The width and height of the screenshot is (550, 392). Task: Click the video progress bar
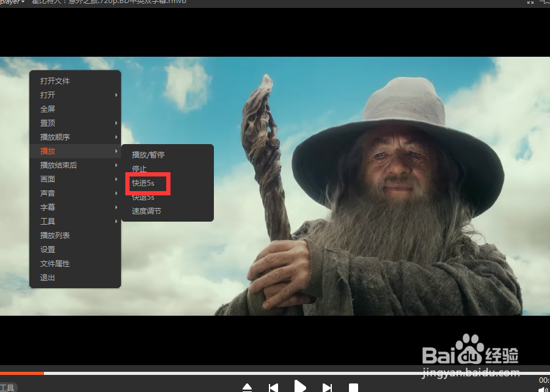275,373
